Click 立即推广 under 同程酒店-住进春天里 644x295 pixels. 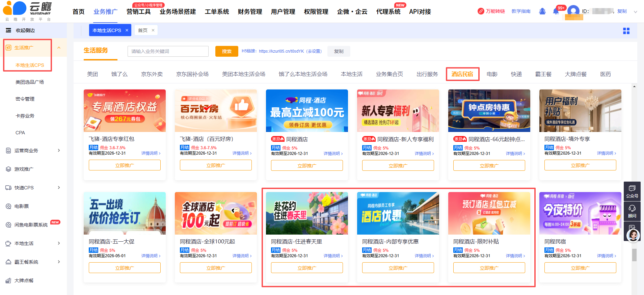[x=307, y=268]
